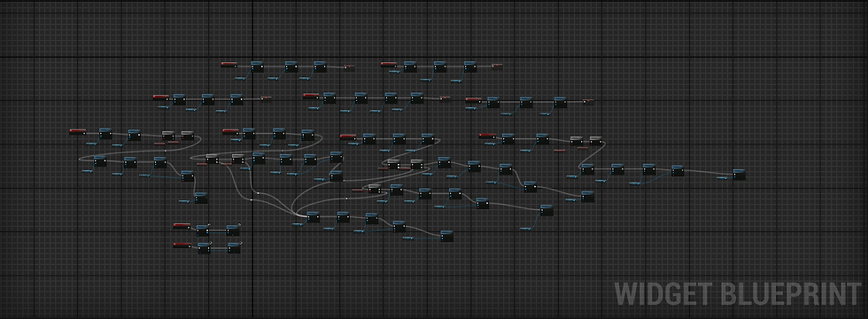Select the lone blue node below the left lower chain
The height and width of the screenshot is (319, 868).
pyautogui.click(x=201, y=198)
